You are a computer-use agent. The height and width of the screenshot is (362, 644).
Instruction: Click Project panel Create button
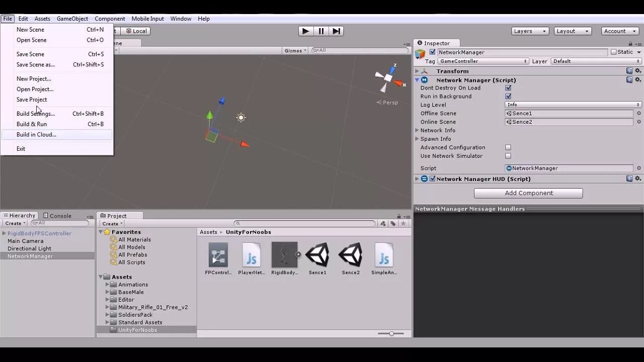[112, 224]
